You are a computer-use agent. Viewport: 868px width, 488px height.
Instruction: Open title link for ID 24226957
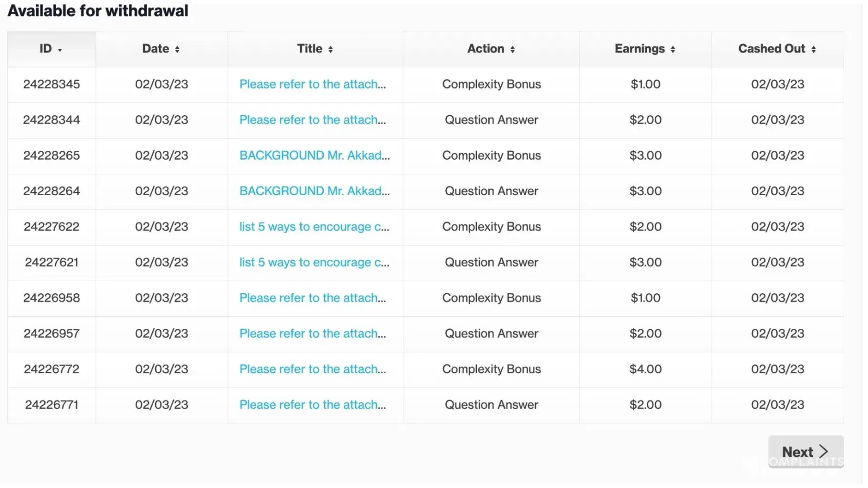[312, 334]
